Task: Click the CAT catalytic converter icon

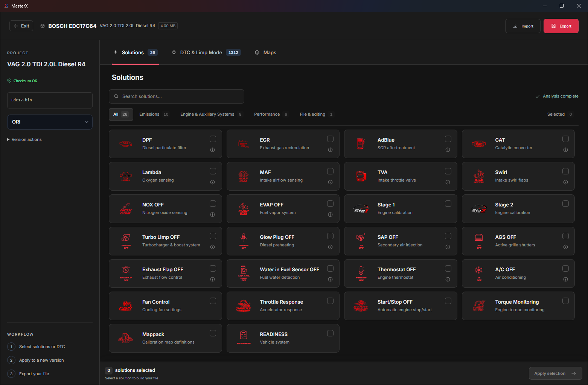Action: (x=479, y=144)
